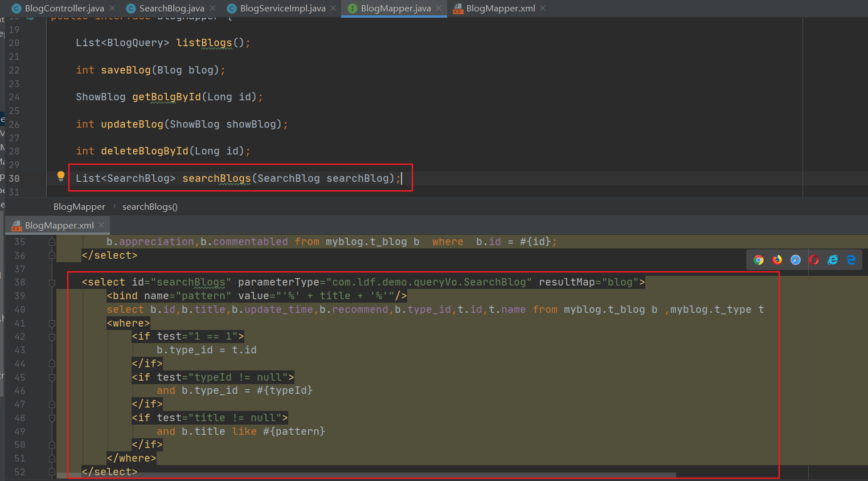Open preview in Edge browser icon
The height and width of the screenshot is (481, 868).
click(x=851, y=260)
